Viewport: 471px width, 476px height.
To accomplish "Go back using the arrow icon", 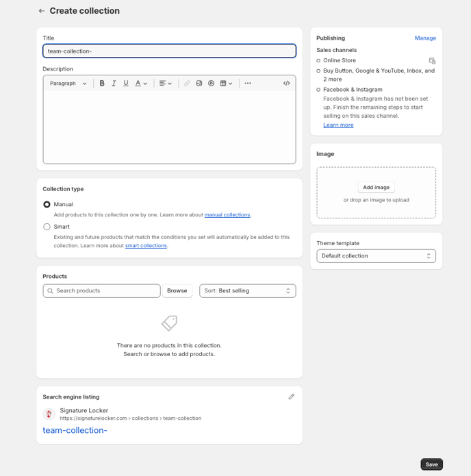I will click(x=42, y=11).
